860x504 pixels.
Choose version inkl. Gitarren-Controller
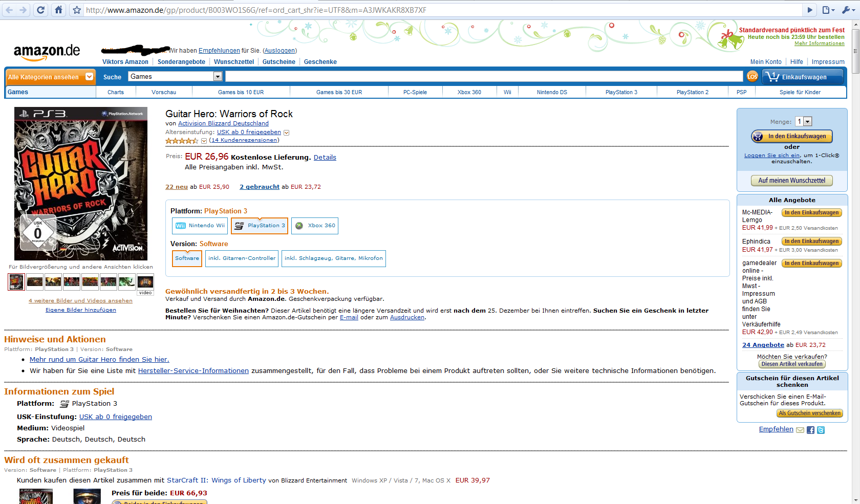(242, 258)
